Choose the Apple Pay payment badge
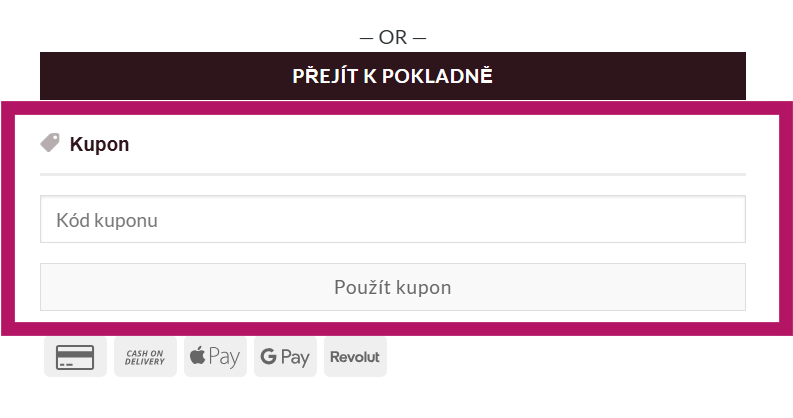Viewport: 793px width, 418px height. click(215, 357)
